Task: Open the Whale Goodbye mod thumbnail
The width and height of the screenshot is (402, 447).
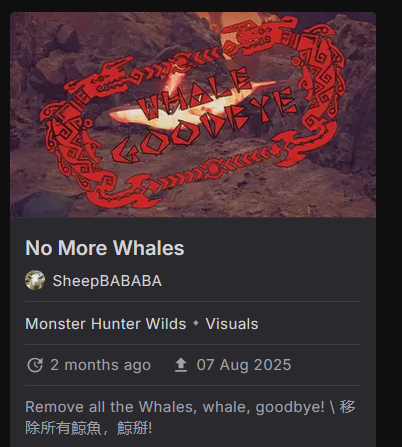Action: (x=193, y=115)
